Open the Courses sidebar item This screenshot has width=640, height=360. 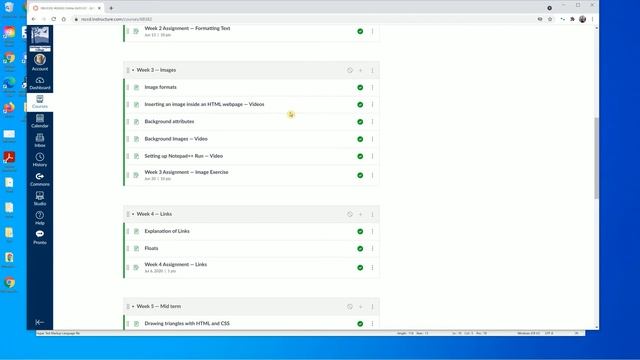click(x=40, y=102)
